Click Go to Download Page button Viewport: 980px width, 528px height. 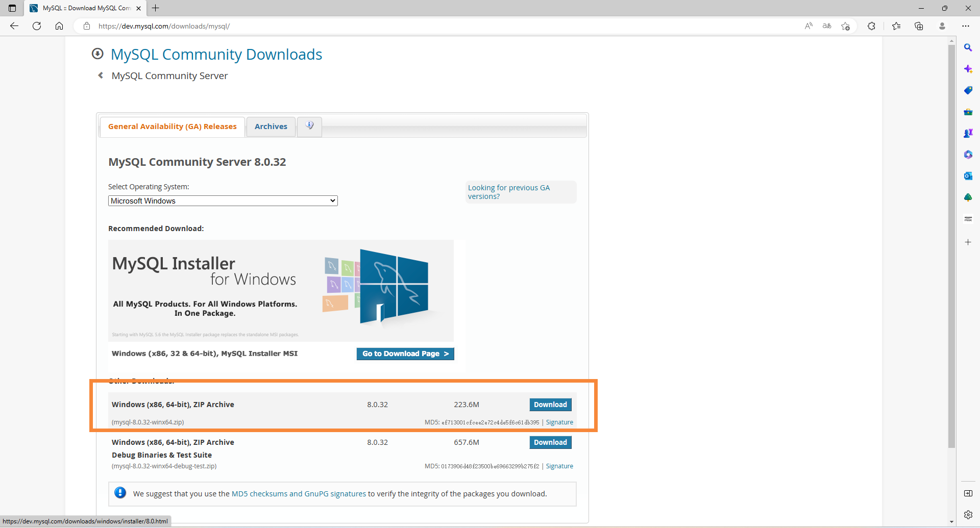pyautogui.click(x=405, y=354)
